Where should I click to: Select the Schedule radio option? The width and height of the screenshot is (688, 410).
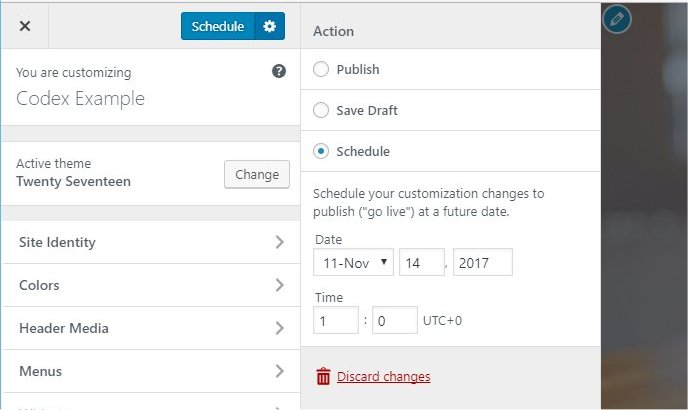tap(321, 152)
